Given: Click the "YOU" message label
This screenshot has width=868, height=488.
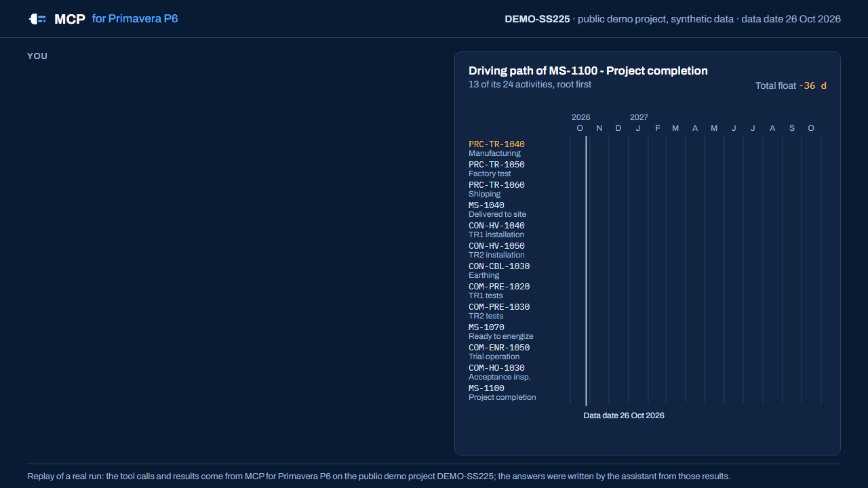Looking at the screenshot, I should (x=37, y=56).
